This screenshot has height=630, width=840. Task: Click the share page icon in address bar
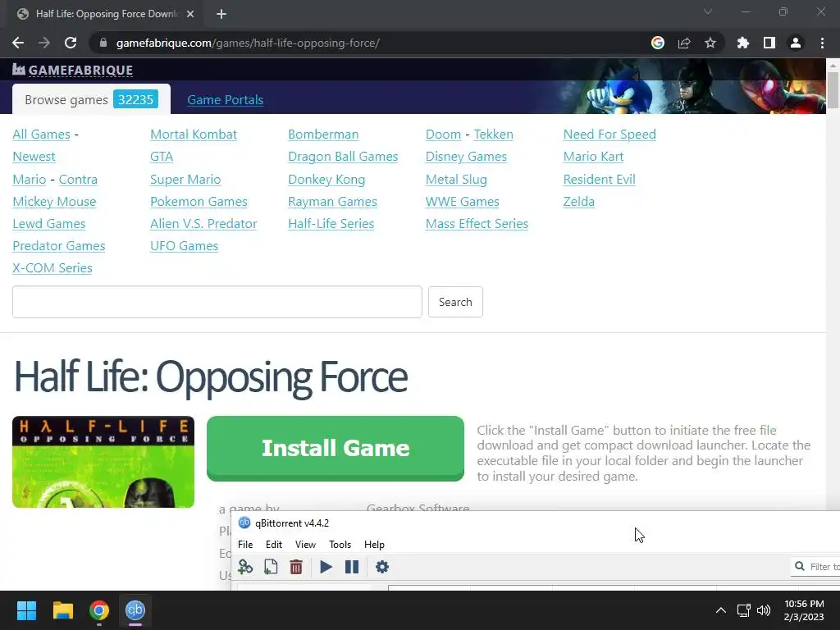684,43
